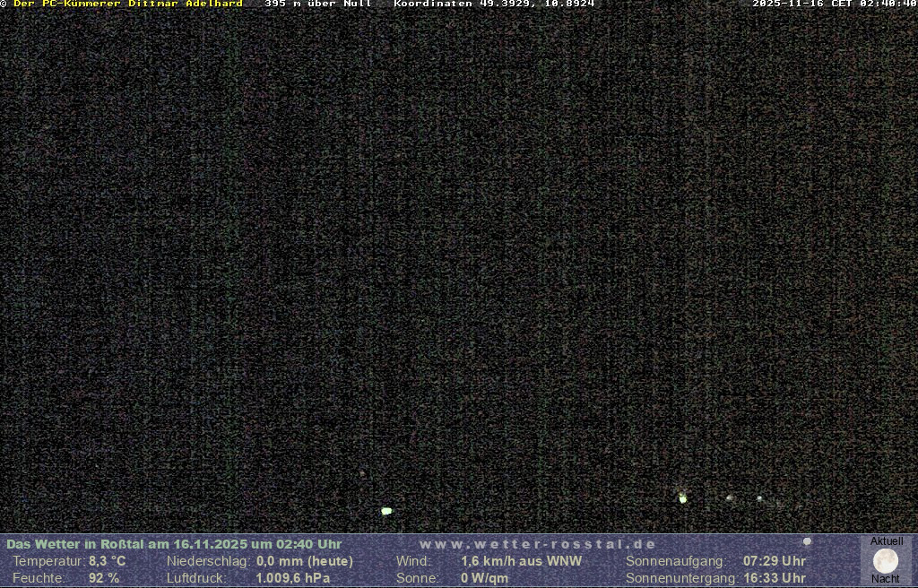This screenshot has width=918, height=588.
Task: Click the green light at bottom right
Action: (x=683, y=497)
